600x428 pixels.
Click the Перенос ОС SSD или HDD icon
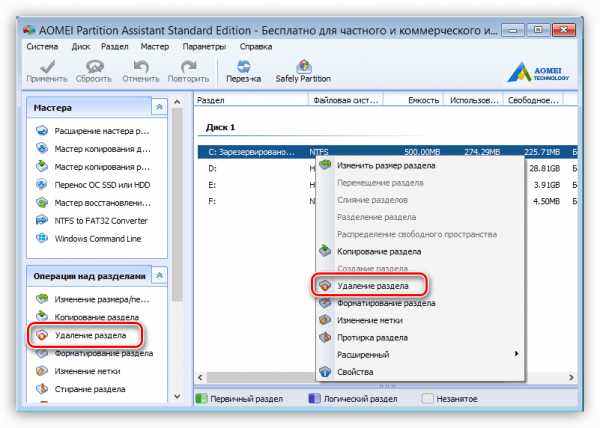click(x=42, y=184)
